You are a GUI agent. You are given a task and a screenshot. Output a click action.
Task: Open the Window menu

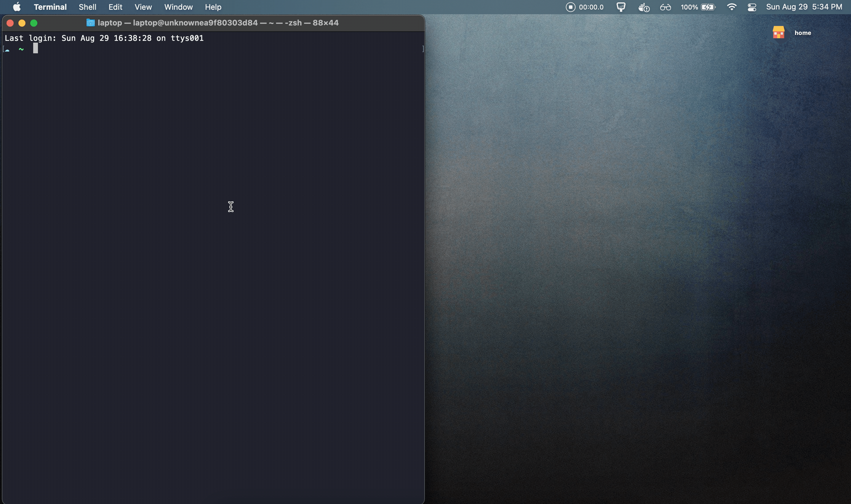tap(178, 7)
